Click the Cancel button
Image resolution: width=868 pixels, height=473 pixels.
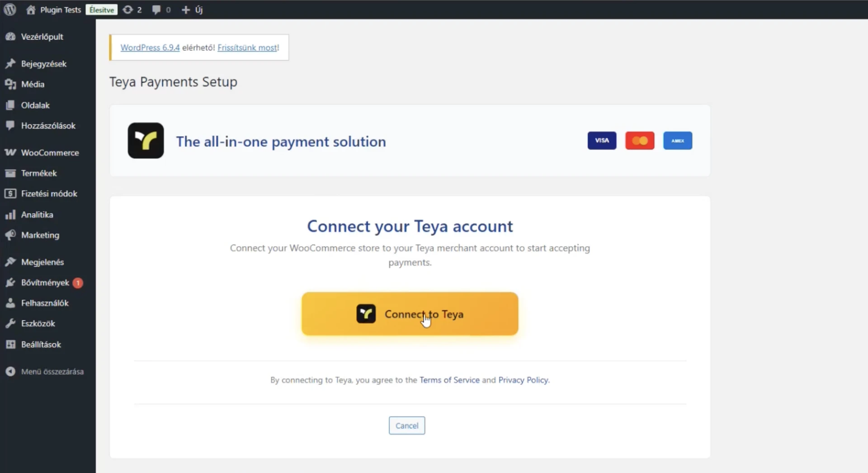tap(407, 426)
